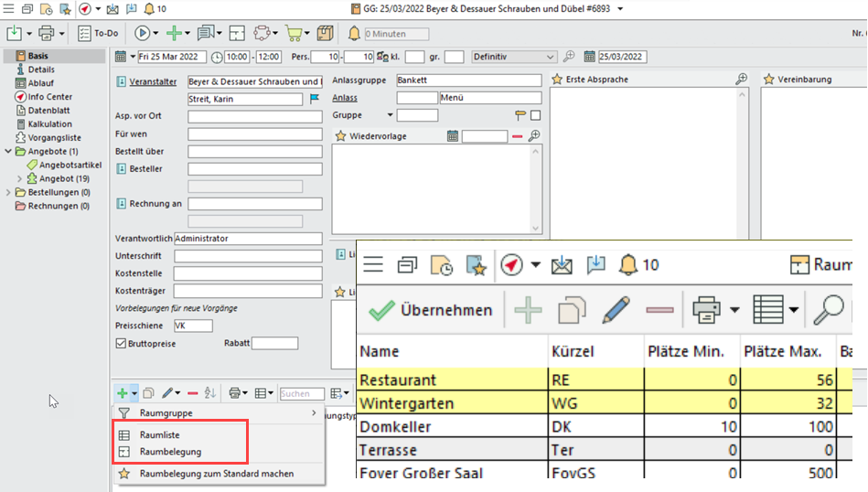Screen dimensions: 868x492
Task: Click the To-Do toolbar button
Action: tap(98, 34)
